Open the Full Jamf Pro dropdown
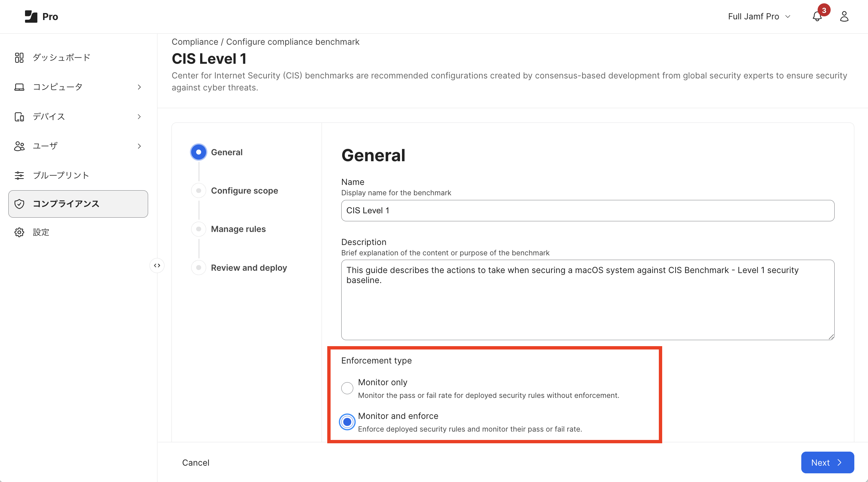Viewport: 868px width, 482px height. pyautogui.click(x=759, y=16)
